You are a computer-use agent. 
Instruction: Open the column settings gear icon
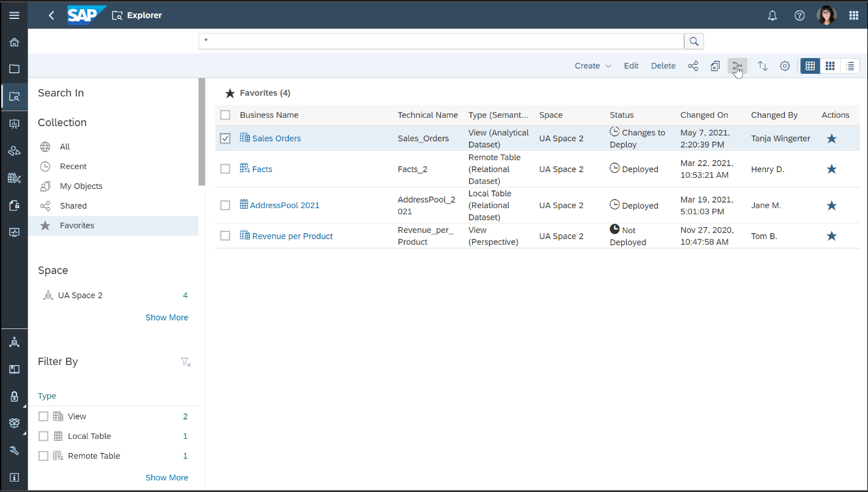[785, 66]
